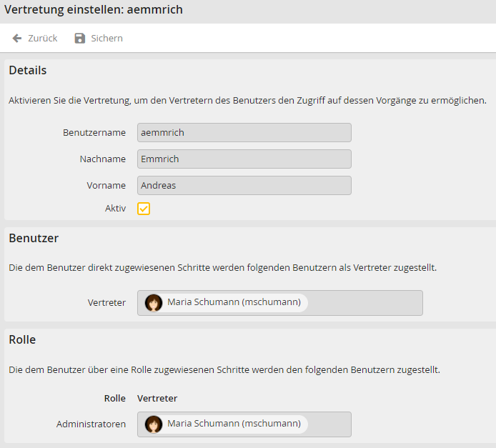Image resolution: width=496 pixels, height=448 pixels.
Task: Click the Sichern floppy disk icon
Action: (x=80, y=39)
